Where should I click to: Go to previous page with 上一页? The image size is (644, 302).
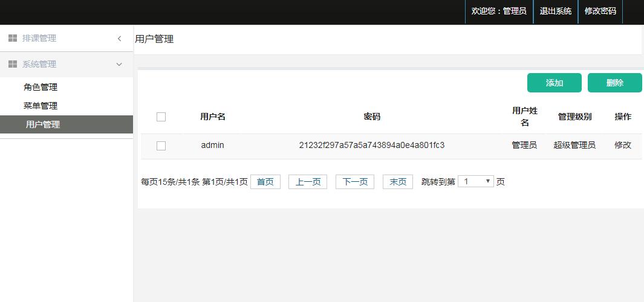308,182
